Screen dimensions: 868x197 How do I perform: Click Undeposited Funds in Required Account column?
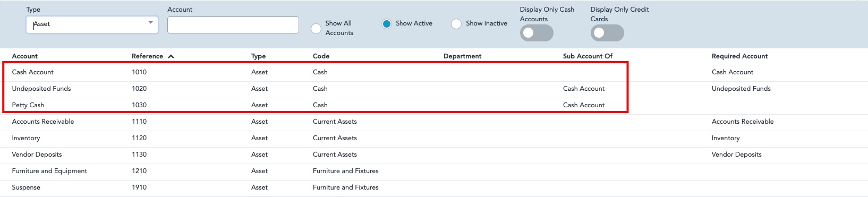point(741,89)
